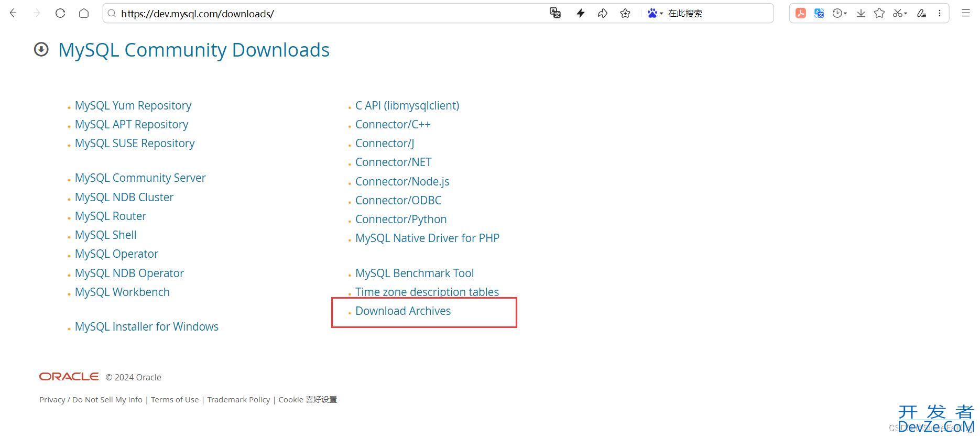980x438 pixels.
Task: Open MySQL Router link
Action: click(x=111, y=216)
